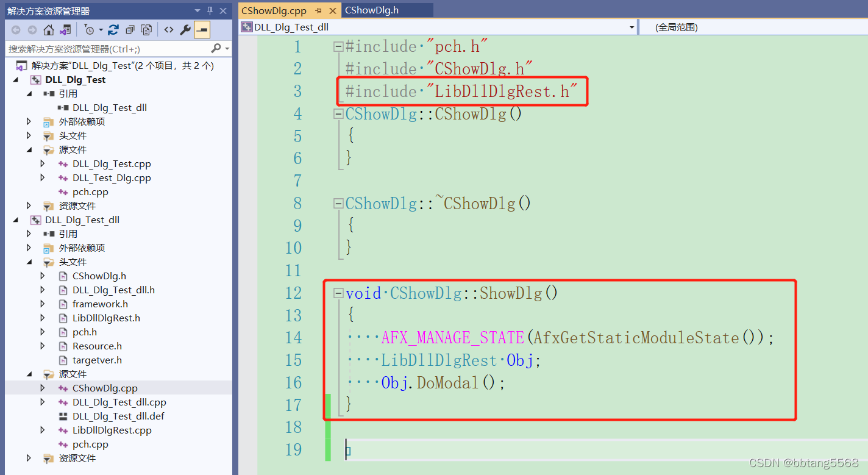Collapse the first 引用 node under DLL_Dlg_Test
868x475 pixels.
(x=29, y=94)
